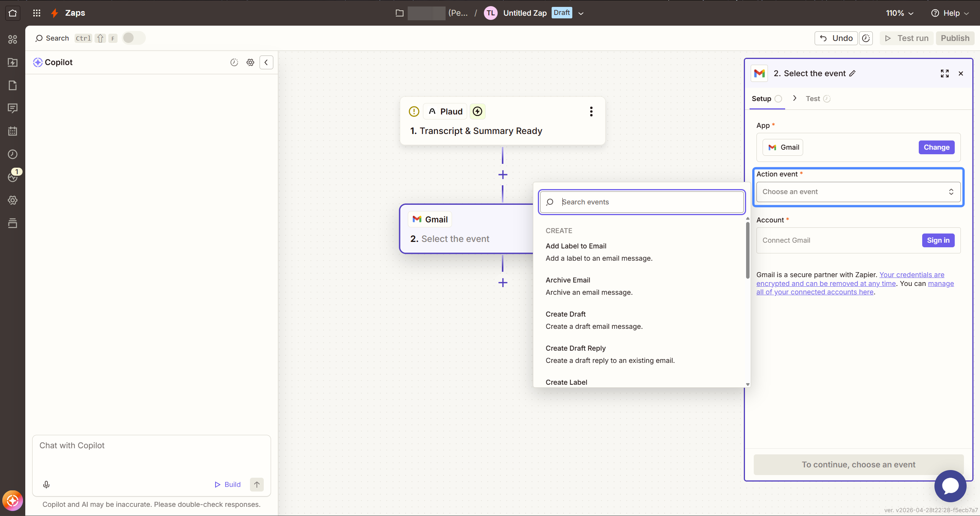
Task: Open the comment bubble icon in the left sidebar
Action: click(x=13, y=108)
